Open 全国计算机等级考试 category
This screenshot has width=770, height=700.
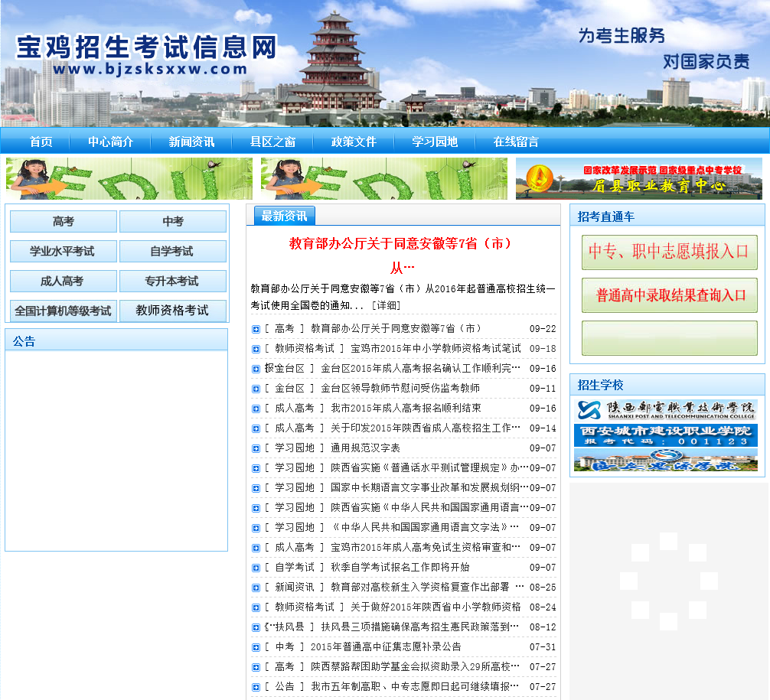(x=64, y=311)
